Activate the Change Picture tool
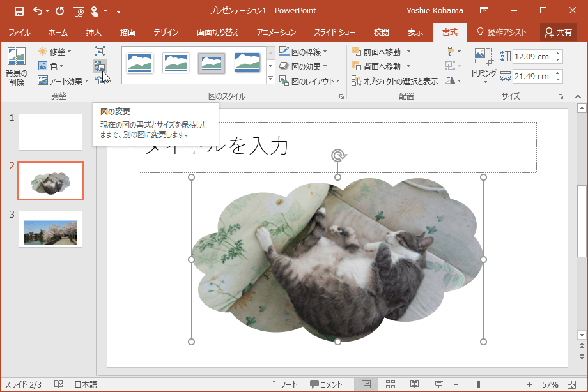 click(x=101, y=66)
